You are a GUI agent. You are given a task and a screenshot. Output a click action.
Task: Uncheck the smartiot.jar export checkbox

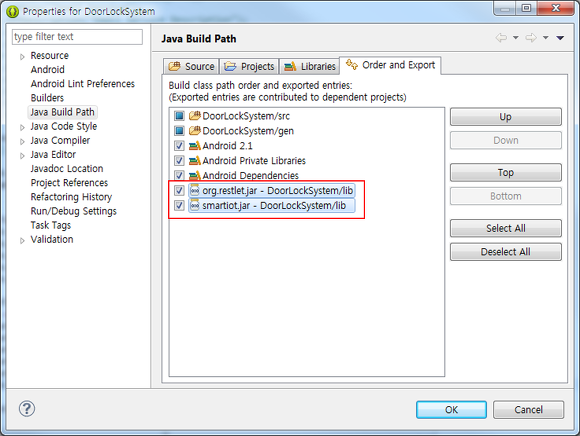179,205
